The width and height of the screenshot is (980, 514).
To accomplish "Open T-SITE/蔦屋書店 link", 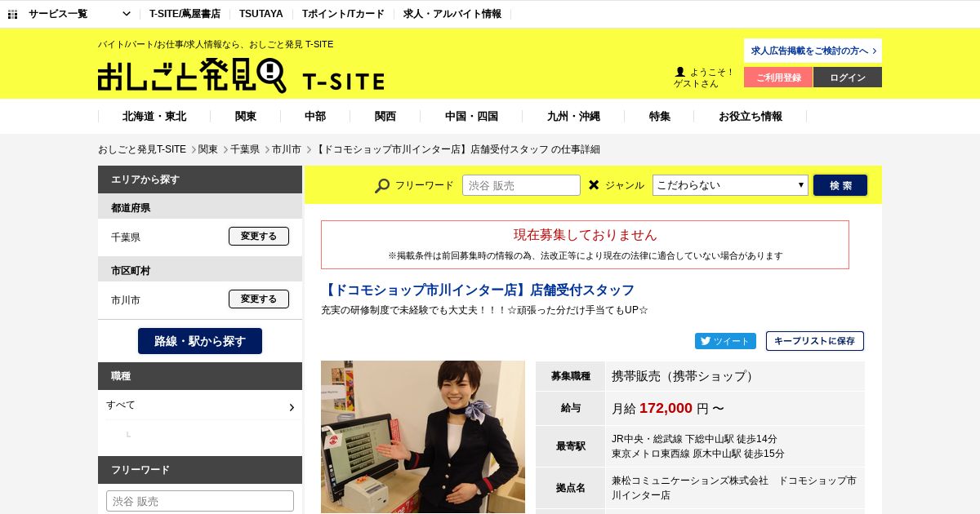I will point(185,14).
